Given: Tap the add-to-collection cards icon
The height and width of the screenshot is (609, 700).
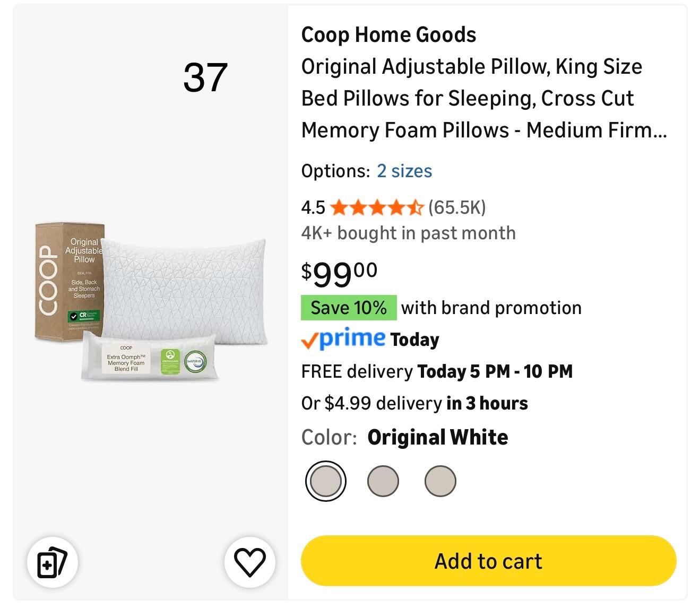Looking at the screenshot, I should point(53,562).
